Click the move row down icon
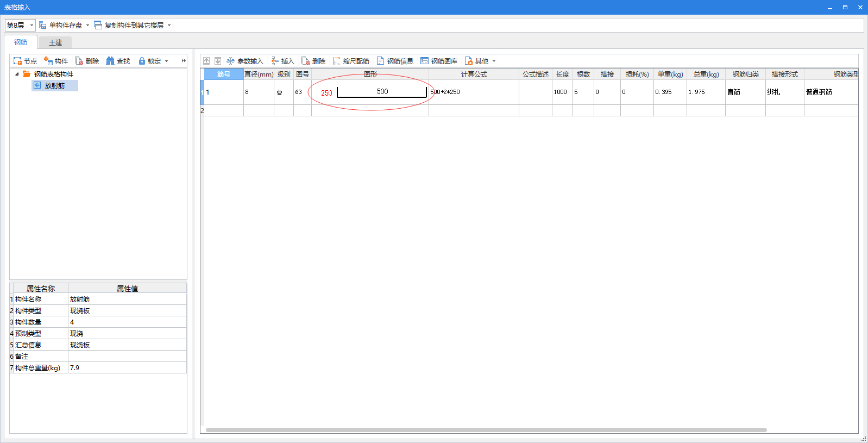Image resolution: width=868 pixels, height=443 pixels. (217, 61)
